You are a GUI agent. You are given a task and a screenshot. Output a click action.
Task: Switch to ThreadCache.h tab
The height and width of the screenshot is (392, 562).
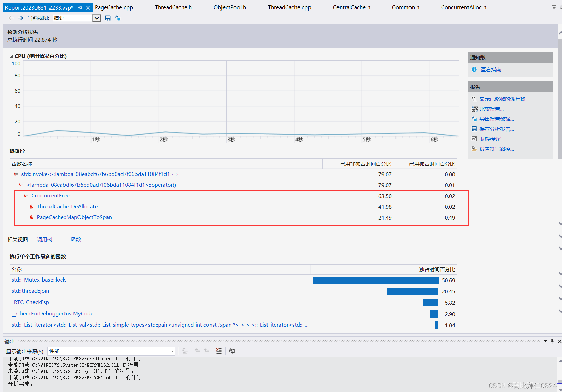[173, 7]
